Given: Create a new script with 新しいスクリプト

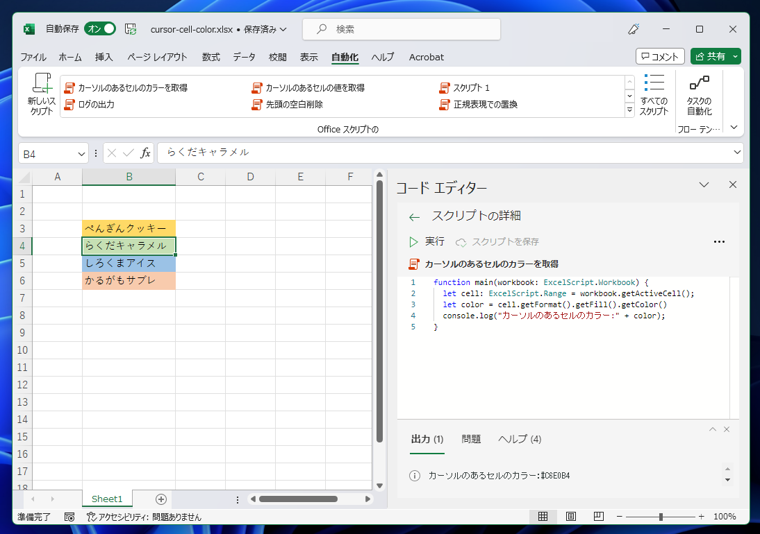Looking at the screenshot, I should click(x=42, y=94).
